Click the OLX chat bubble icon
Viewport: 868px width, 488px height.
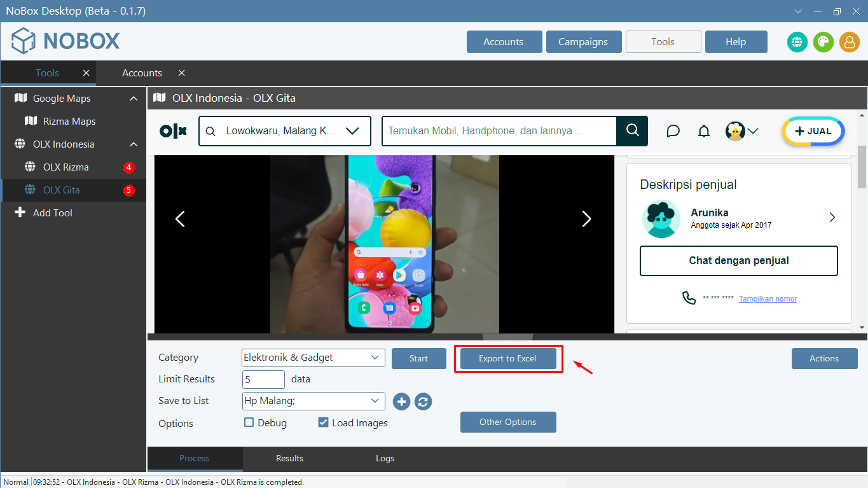(x=673, y=131)
